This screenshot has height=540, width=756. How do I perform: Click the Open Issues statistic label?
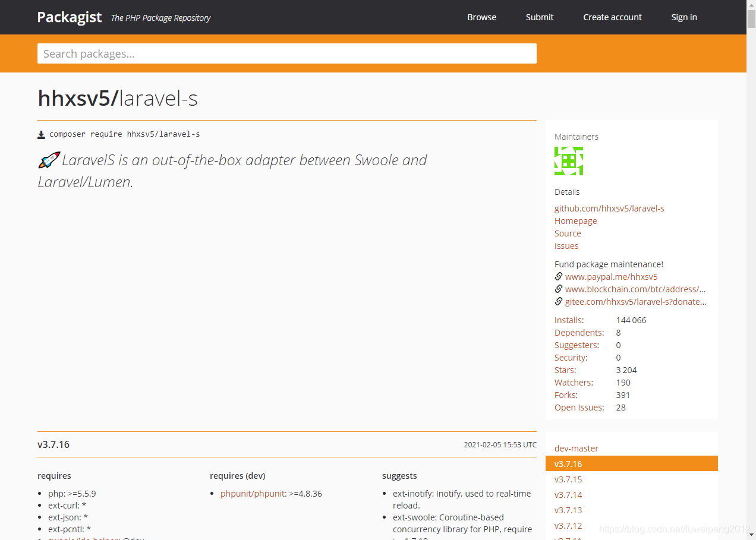[x=579, y=408]
